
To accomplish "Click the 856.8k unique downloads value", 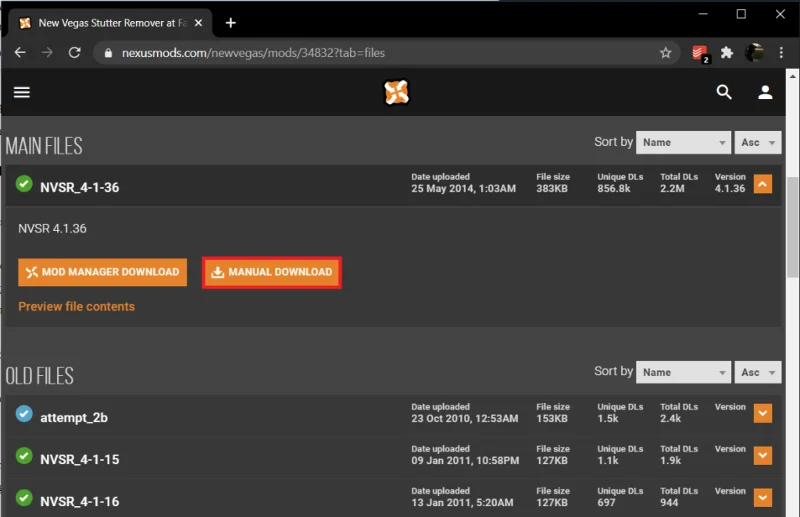I will (614, 189).
